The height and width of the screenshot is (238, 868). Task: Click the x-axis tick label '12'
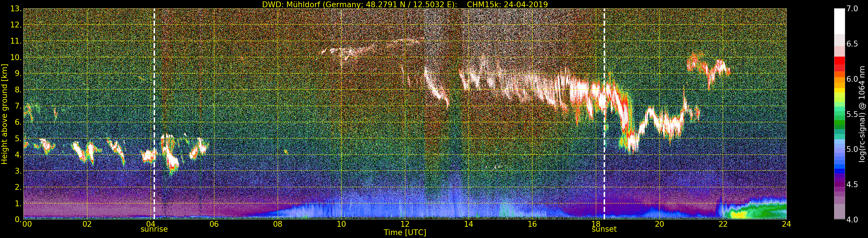(405, 224)
